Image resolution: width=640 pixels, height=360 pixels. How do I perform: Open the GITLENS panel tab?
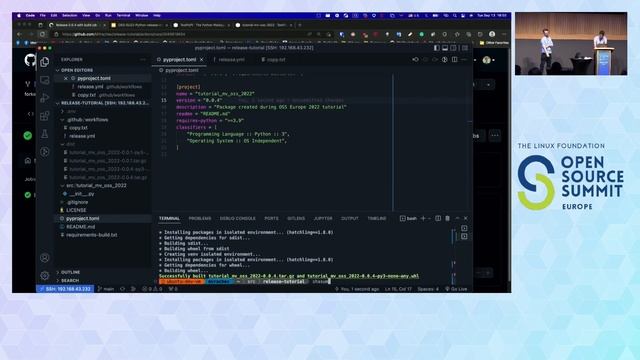click(x=296, y=218)
